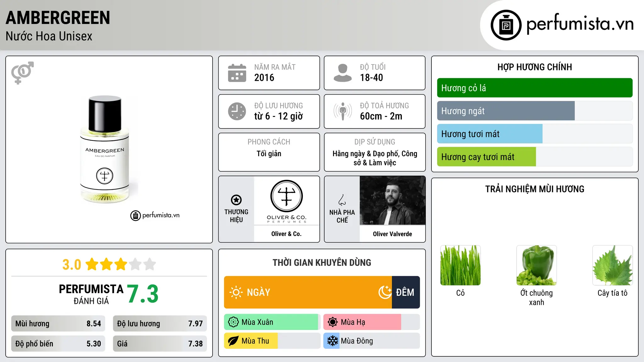Click the Nước Hoa Unisex subtitle

[x=49, y=36]
